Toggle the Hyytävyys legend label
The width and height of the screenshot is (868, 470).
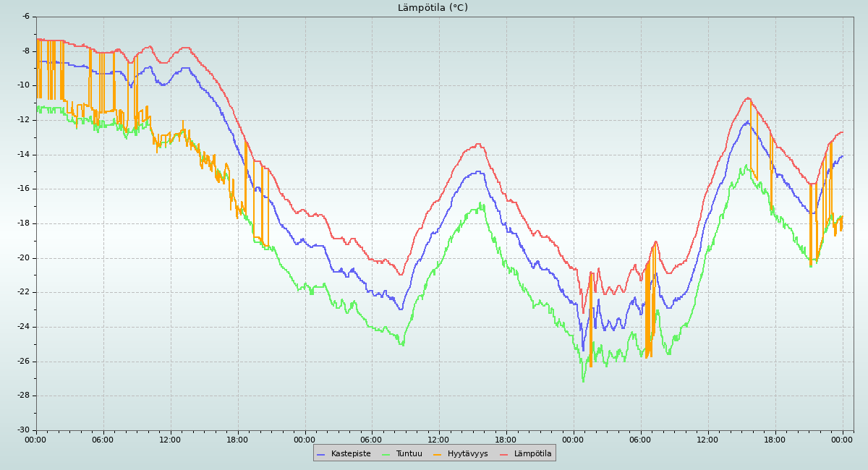(x=467, y=454)
